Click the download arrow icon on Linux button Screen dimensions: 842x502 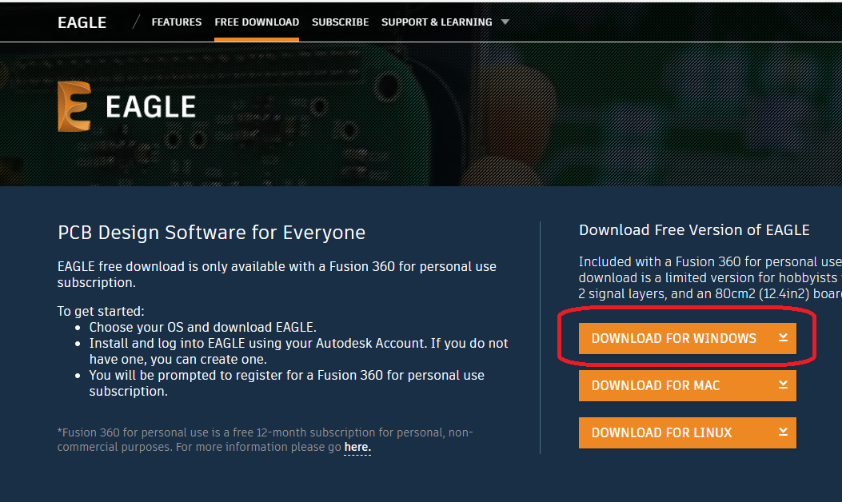[783, 432]
